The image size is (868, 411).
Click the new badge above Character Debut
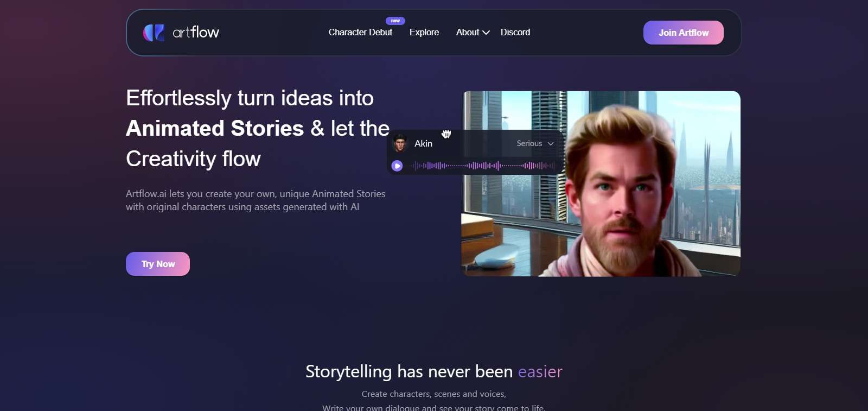click(x=395, y=21)
